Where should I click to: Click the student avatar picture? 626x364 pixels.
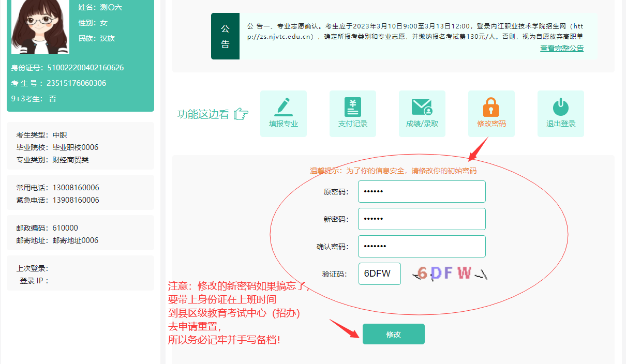pos(40,26)
